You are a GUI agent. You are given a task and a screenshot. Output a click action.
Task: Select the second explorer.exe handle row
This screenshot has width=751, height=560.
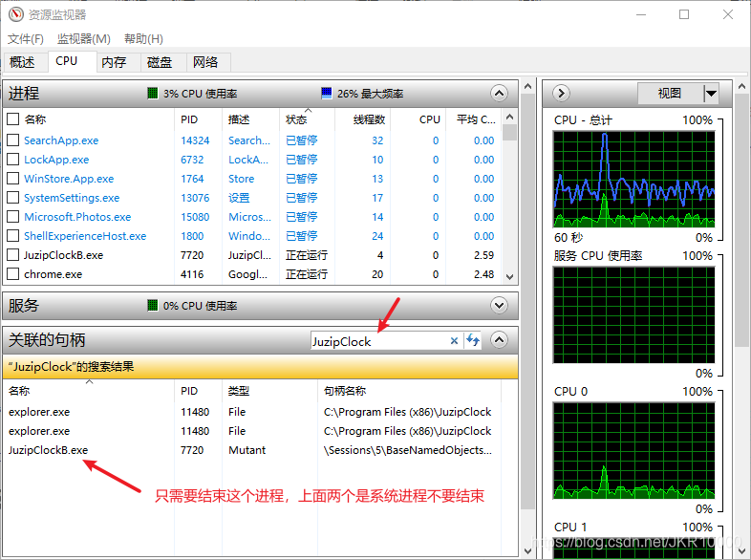[x=252, y=431]
